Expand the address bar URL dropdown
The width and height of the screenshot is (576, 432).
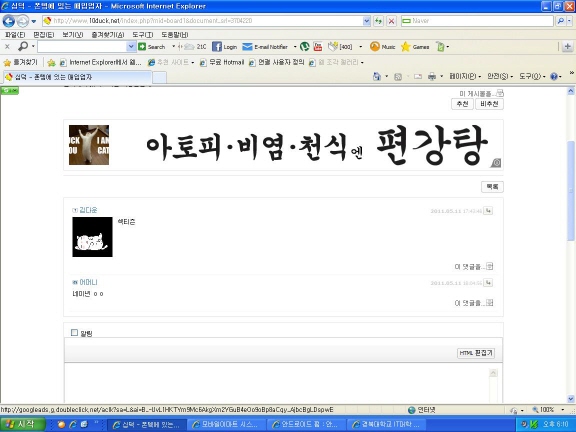pos(366,21)
